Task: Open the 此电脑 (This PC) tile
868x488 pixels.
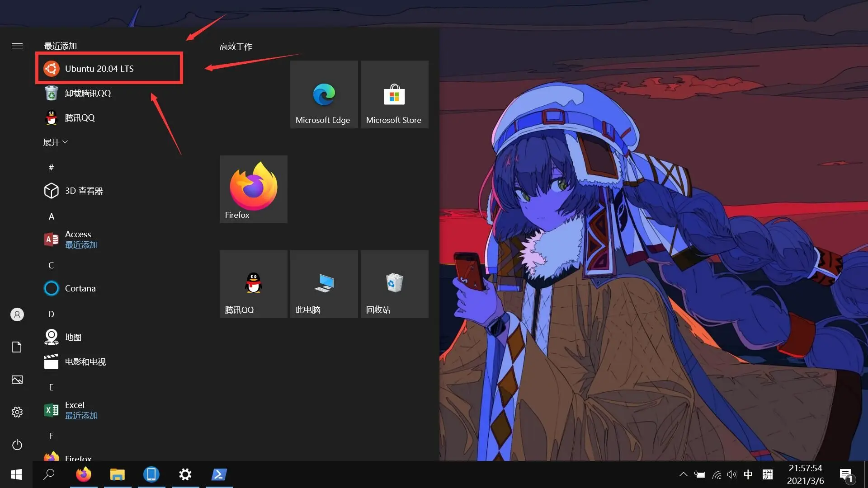Action: (x=324, y=284)
